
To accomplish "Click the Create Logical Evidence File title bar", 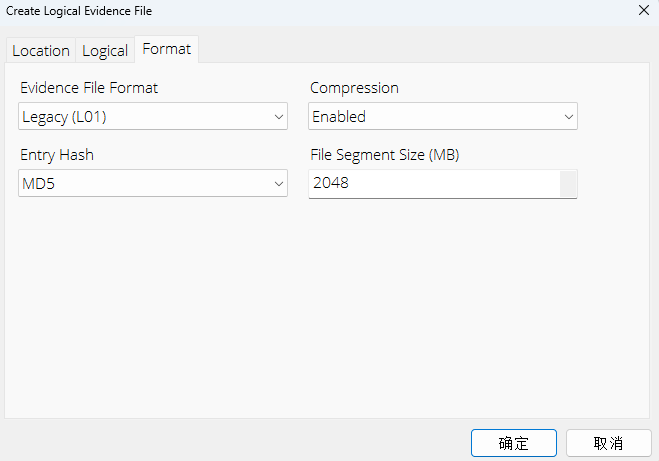I will (300, 10).
